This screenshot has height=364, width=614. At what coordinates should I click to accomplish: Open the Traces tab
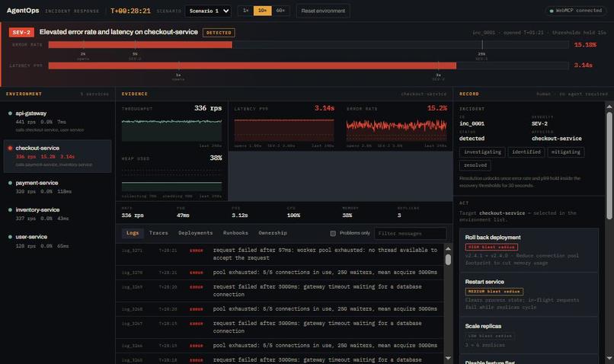(x=158, y=233)
